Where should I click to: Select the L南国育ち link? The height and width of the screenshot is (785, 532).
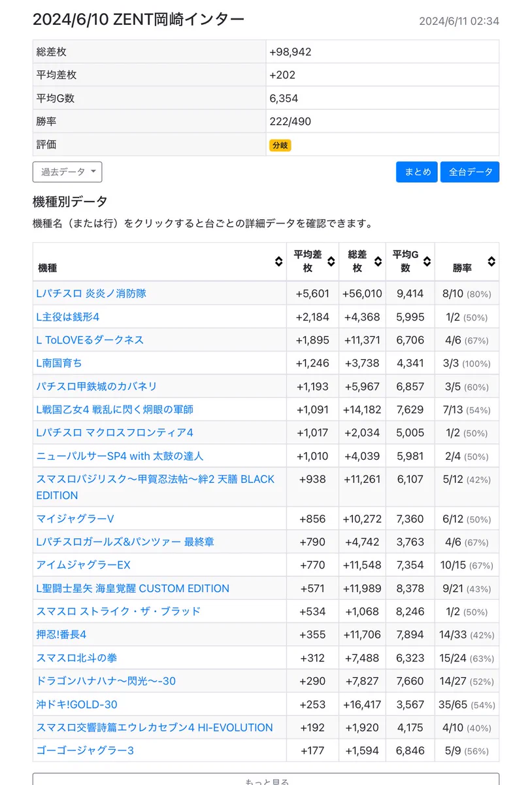tap(59, 363)
